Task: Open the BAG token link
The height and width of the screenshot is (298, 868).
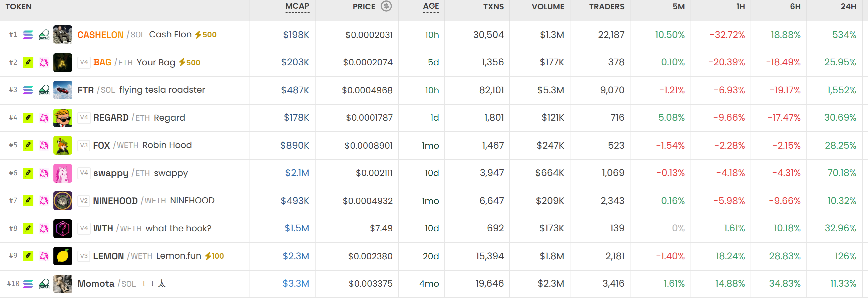Action: [x=102, y=62]
